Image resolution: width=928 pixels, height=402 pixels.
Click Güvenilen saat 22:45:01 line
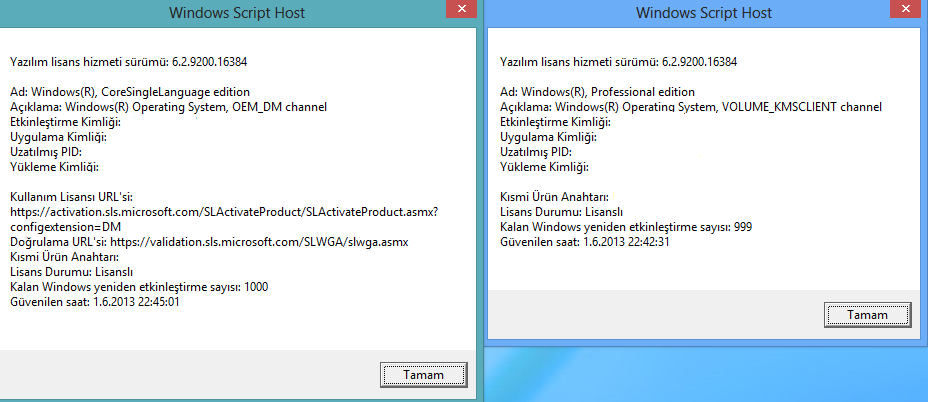click(x=95, y=302)
